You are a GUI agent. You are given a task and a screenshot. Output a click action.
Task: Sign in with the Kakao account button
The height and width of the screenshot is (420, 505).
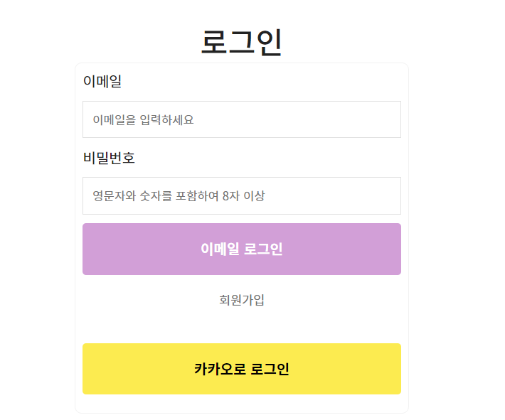(242, 369)
